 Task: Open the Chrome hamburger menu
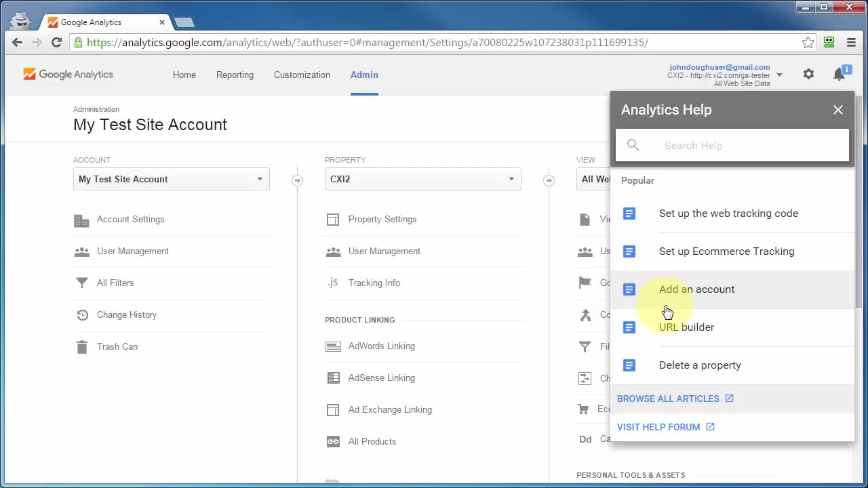coord(851,43)
